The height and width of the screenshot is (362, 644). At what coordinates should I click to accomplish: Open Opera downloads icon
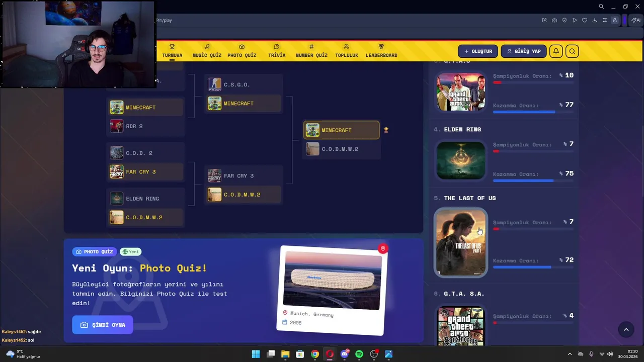tap(595, 20)
